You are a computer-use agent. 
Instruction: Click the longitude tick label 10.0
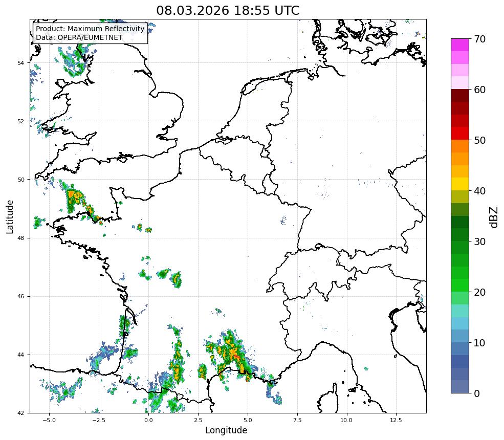click(347, 420)
